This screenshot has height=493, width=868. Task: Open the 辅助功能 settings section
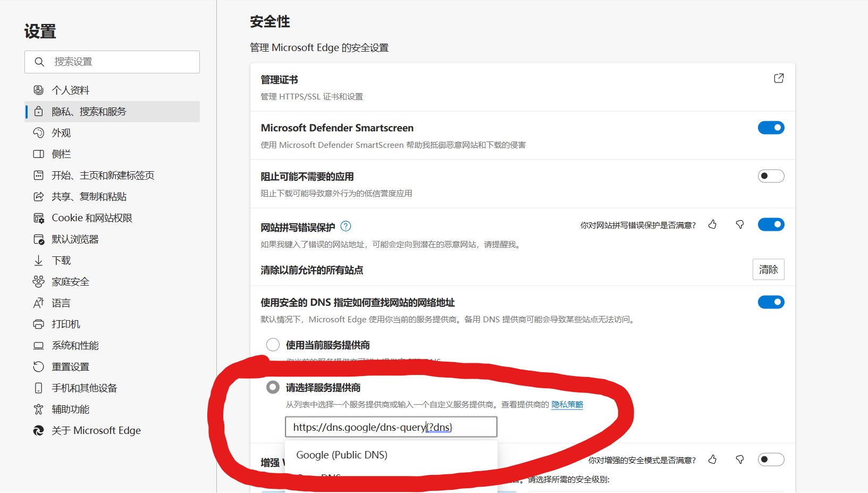[x=112, y=409]
